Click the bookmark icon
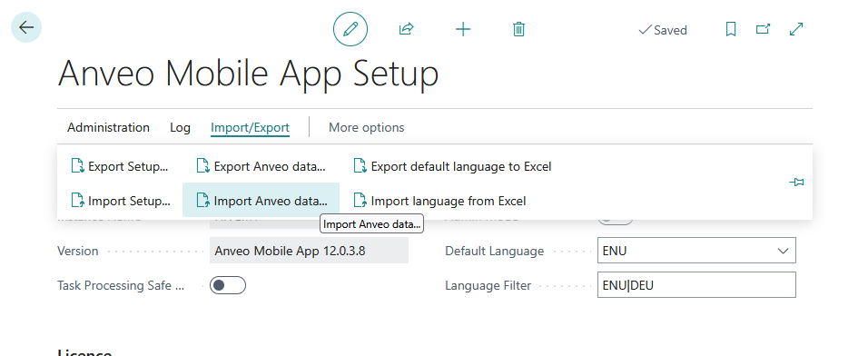The height and width of the screenshot is (356, 868). pos(731,29)
